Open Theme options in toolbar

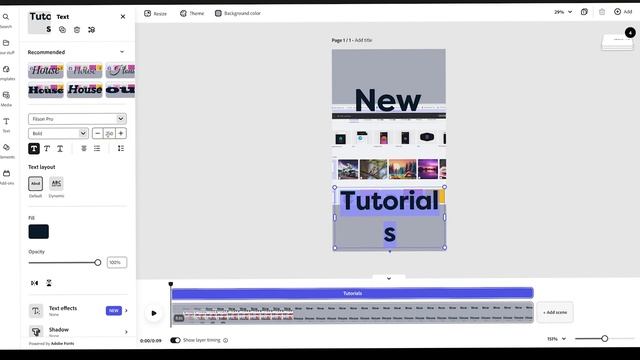tap(192, 13)
